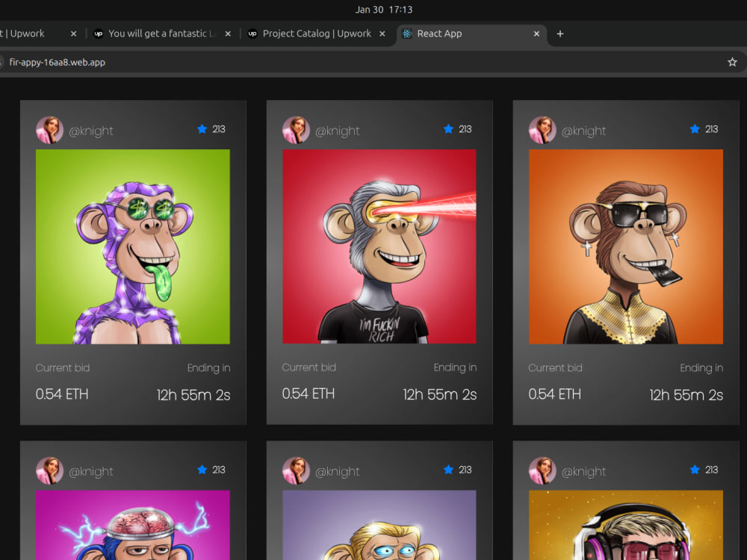Click the 213 count on the laser-eyes ape card

coord(465,129)
